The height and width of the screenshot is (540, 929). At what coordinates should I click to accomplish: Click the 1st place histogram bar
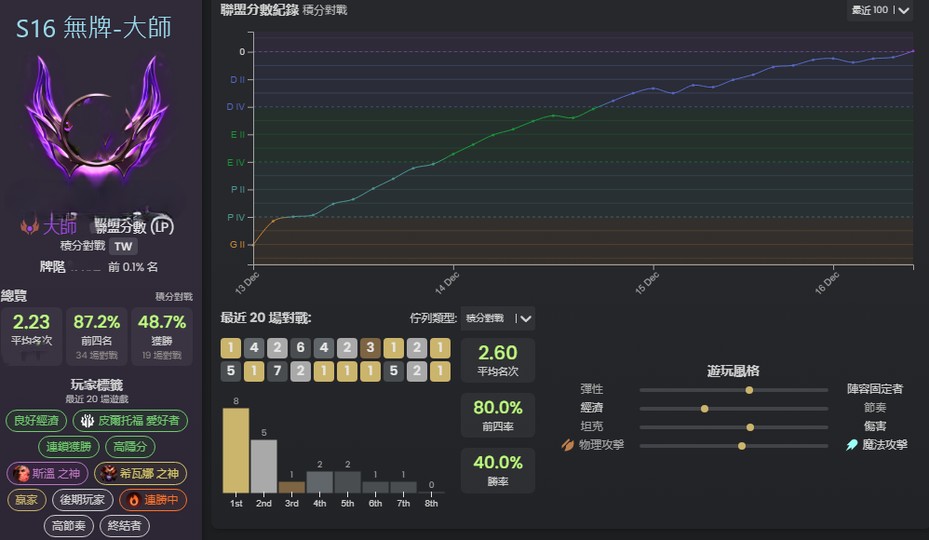[x=235, y=450]
